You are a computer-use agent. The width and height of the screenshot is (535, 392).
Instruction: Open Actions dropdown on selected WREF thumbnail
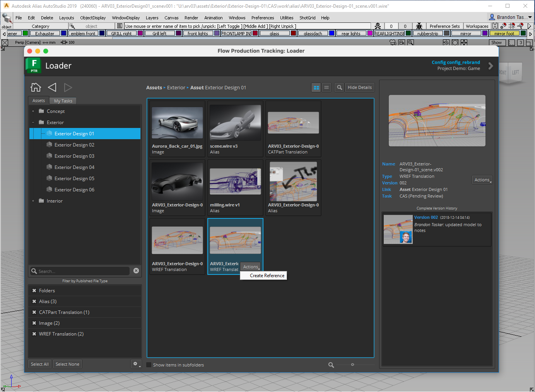[x=251, y=267]
